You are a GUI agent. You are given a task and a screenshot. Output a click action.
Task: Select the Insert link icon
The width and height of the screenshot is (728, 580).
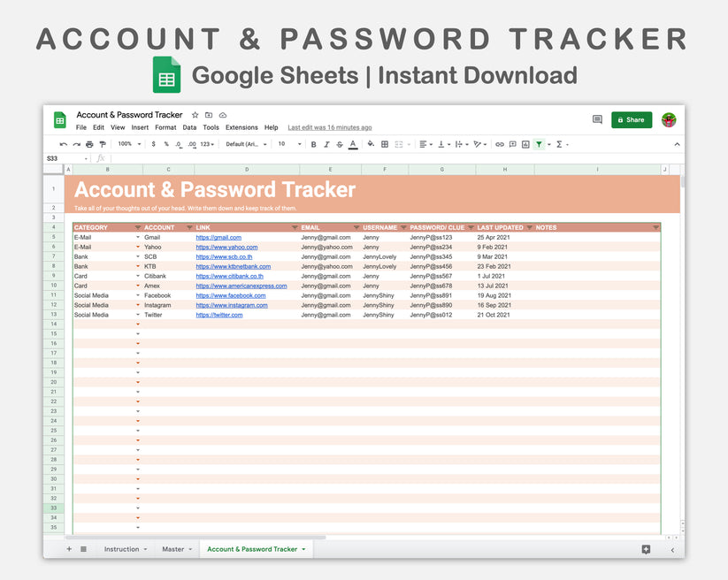click(499, 144)
